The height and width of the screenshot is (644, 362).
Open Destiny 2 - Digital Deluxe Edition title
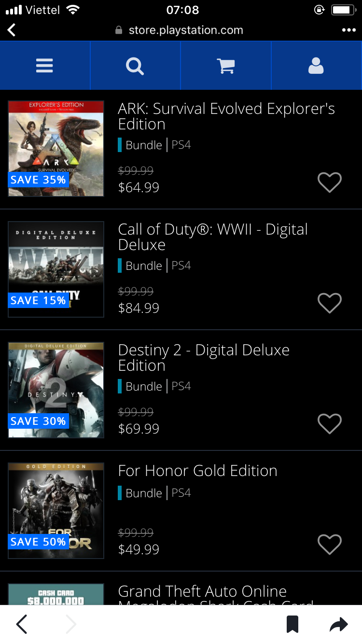[204, 358]
